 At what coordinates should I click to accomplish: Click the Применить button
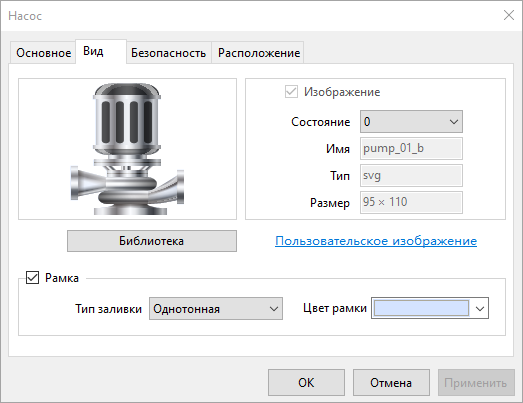click(476, 383)
